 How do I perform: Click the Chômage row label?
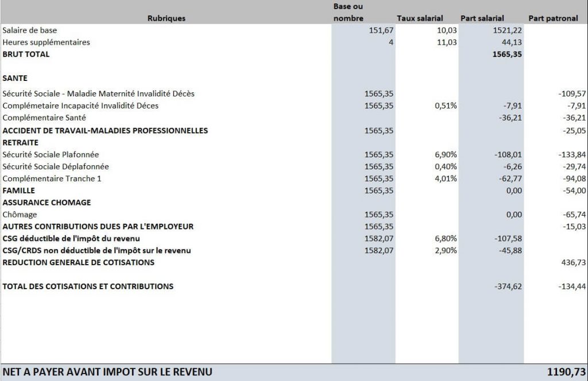20,215
